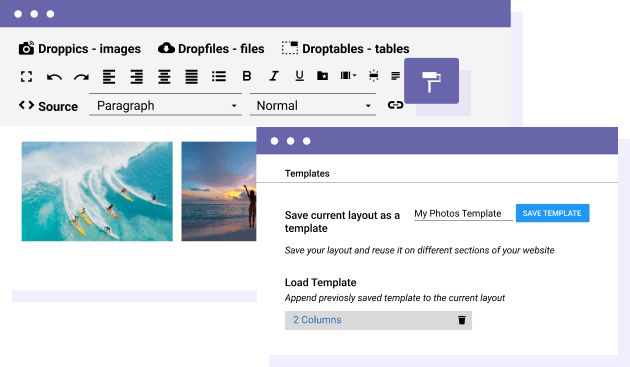Switch to Source code view
The image size is (630, 367).
[x=48, y=106]
